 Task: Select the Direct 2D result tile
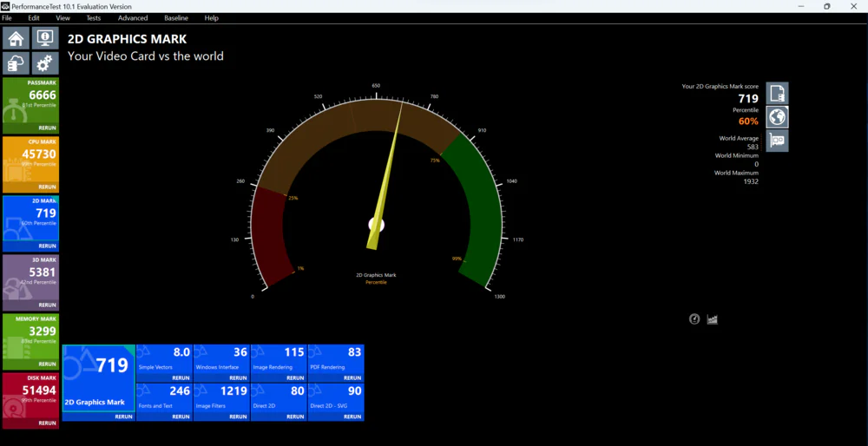coord(279,398)
